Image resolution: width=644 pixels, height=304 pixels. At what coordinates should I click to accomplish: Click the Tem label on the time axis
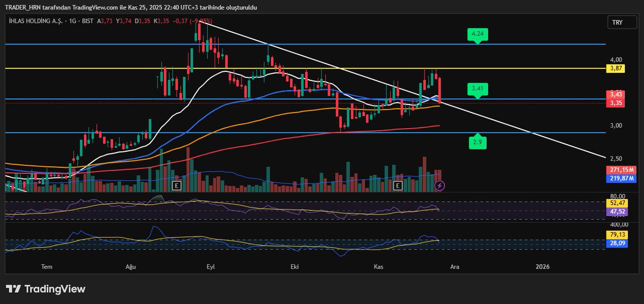pos(47,266)
